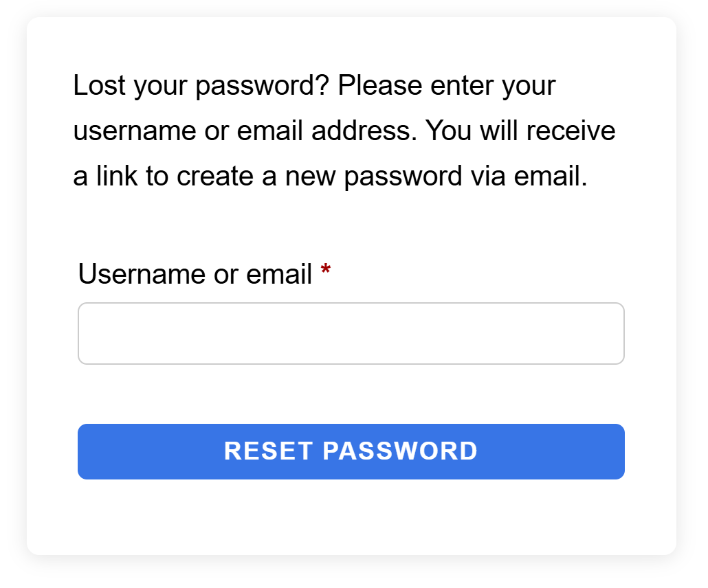Focus the empty username text box
The width and height of the screenshot is (708, 588).
[x=351, y=334]
